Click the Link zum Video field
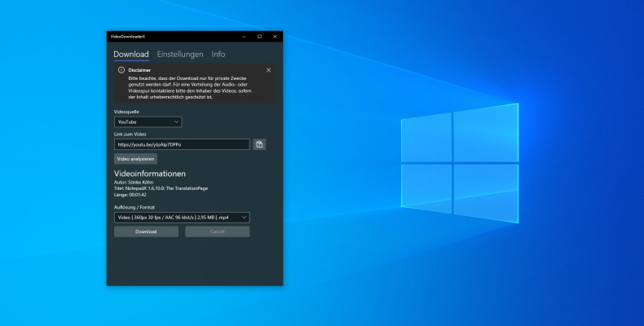This screenshot has height=326, width=644. [x=182, y=144]
